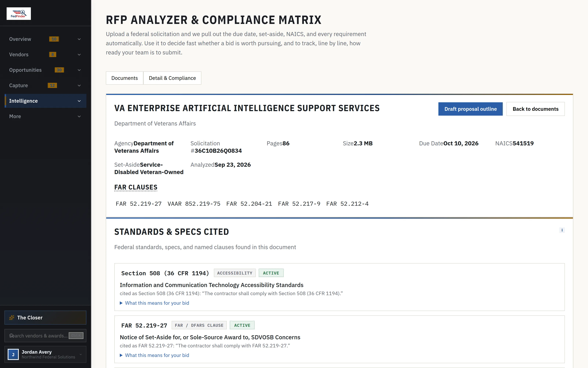Screen dimensions: 588x368
Task: Click the Size value 2.3 MB
Action: pyautogui.click(x=363, y=143)
